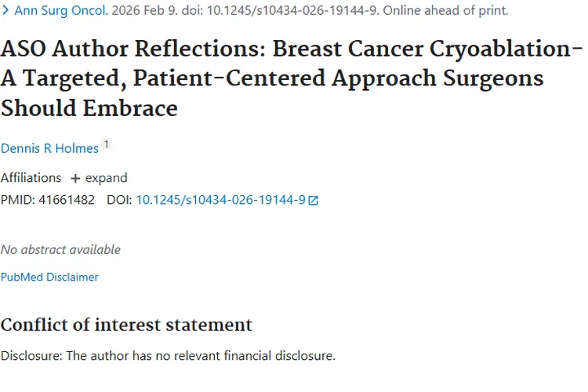Viewport: 588px width, 392px height.
Task: Click the superscript affiliation number 1
Action: click(107, 144)
